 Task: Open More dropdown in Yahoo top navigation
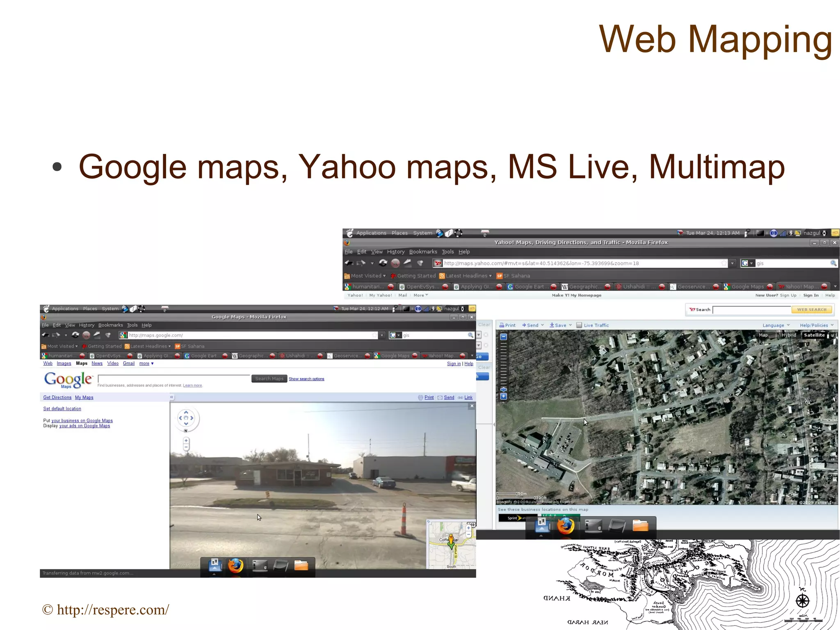421,295
